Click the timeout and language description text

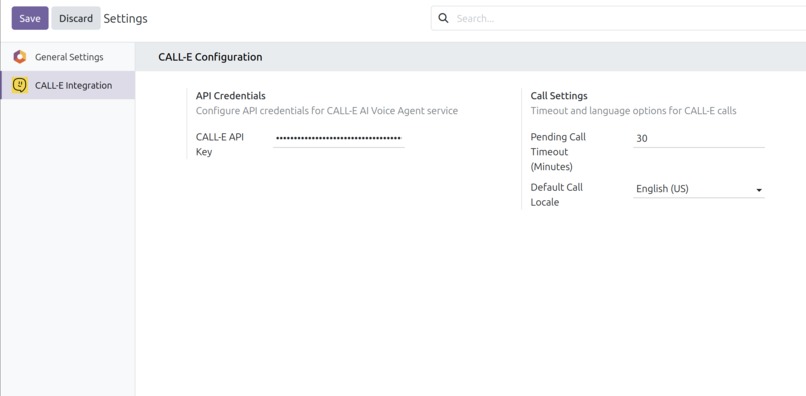[x=633, y=111]
